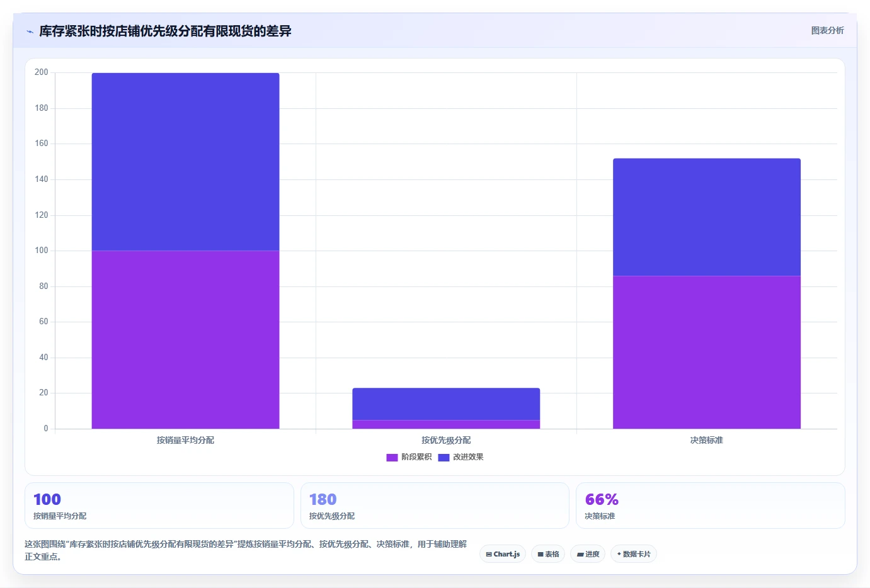
Task: Toggle the 阶段累积 legend entry
Action: pyautogui.click(x=409, y=457)
